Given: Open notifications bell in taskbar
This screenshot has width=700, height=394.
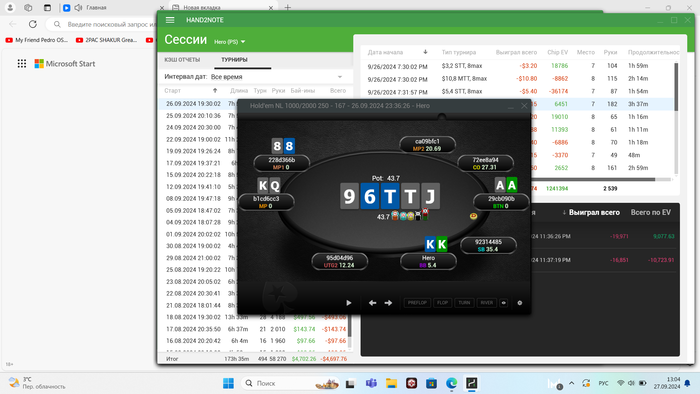Looking at the screenshot, I should click(x=688, y=383).
